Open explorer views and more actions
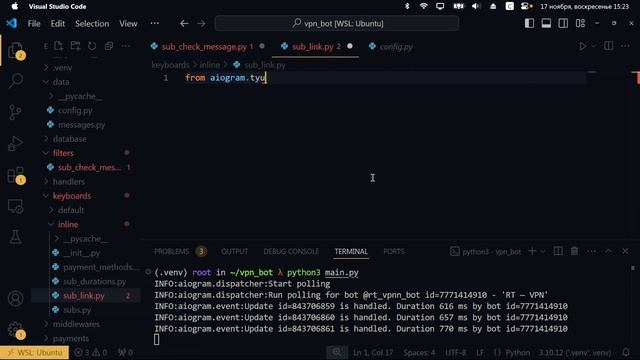The width and height of the screenshot is (640, 360). (126, 46)
